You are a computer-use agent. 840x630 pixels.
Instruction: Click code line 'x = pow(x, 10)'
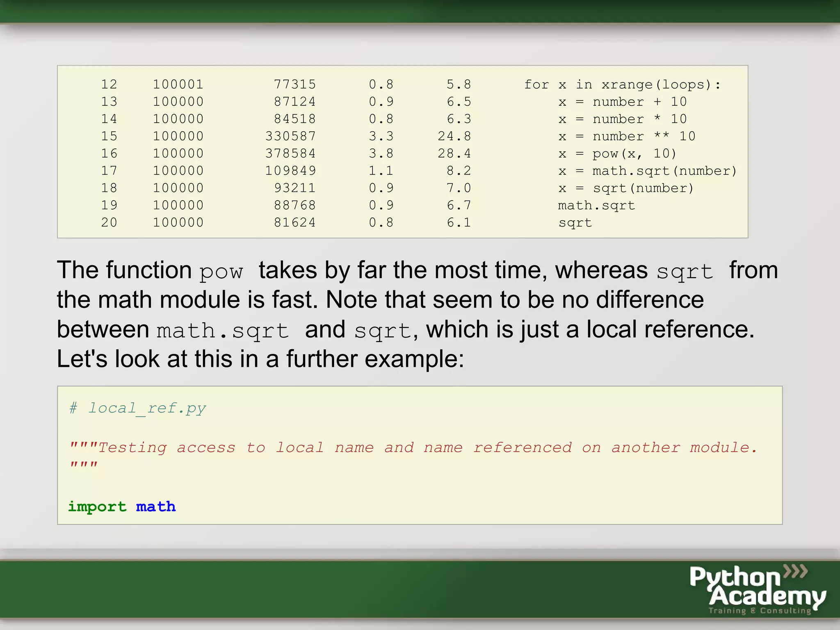(x=617, y=154)
